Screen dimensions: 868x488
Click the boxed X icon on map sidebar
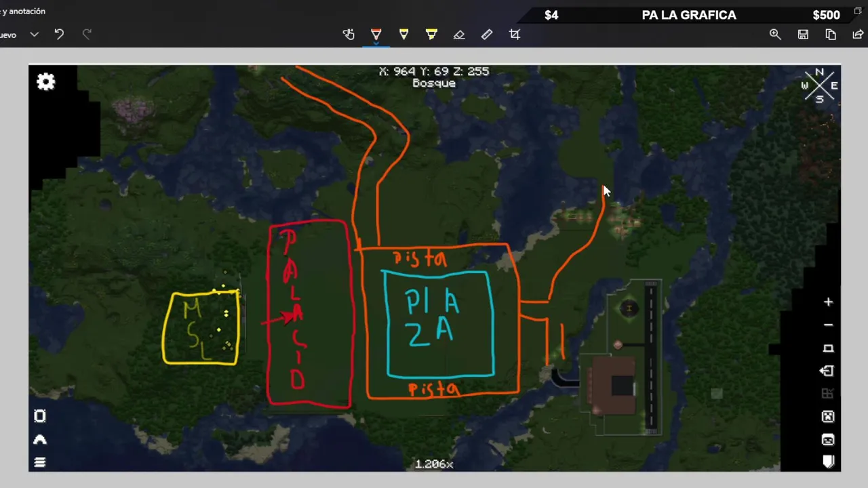827,417
